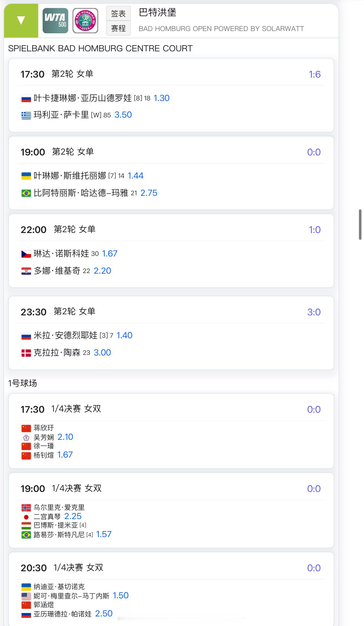Click the Russian flag beside 亚历山德罗娃
The width and height of the screenshot is (364, 626).
point(26,98)
